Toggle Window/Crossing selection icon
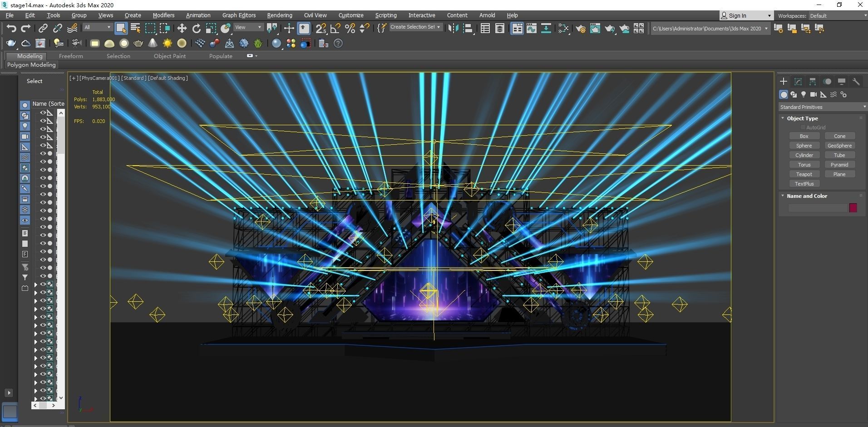868x427 pixels. click(164, 29)
